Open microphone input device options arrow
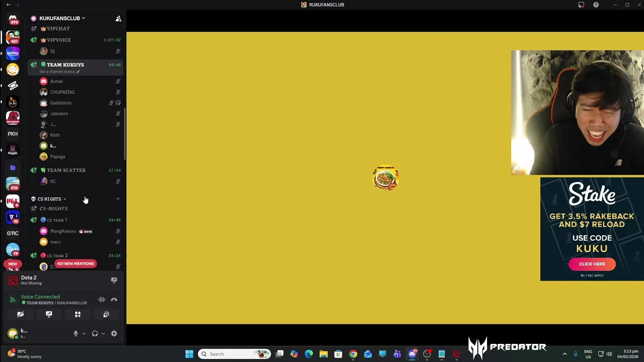The width and height of the screenshot is (644, 362). click(x=84, y=333)
